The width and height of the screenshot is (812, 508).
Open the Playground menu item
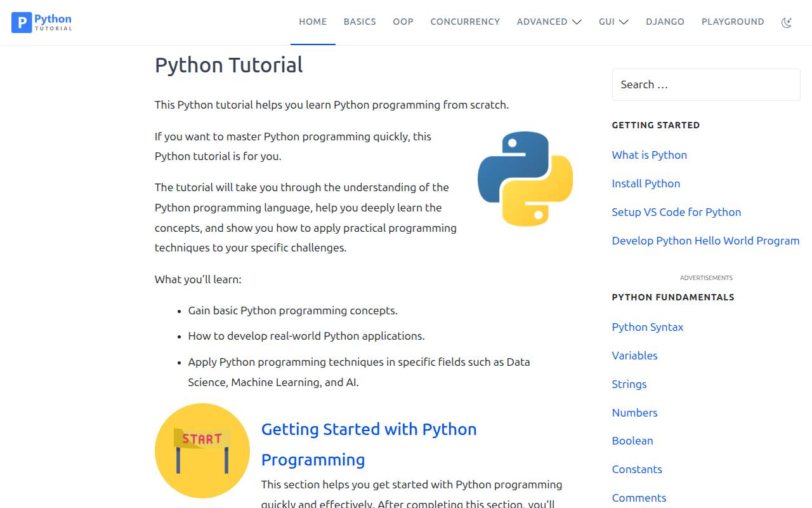pyautogui.click(x=733, y=22)
